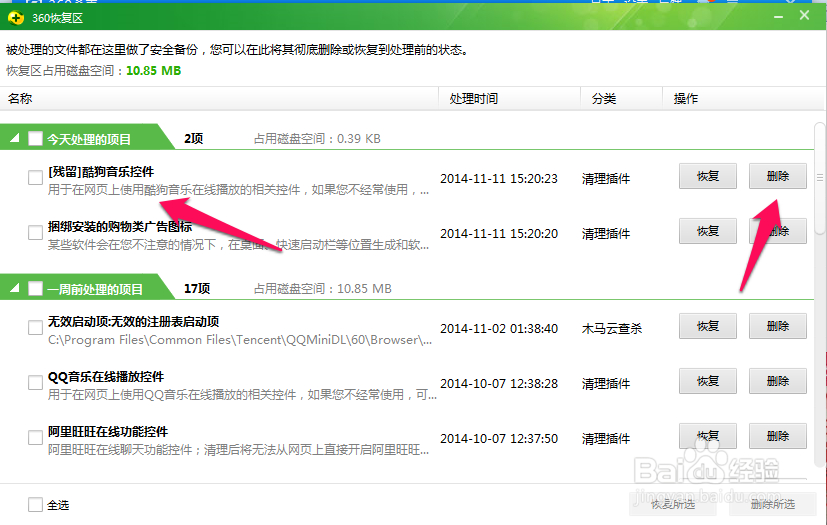
Task: Restore the [残留]酷狗音乐控件 item
Action: point(708,176)
